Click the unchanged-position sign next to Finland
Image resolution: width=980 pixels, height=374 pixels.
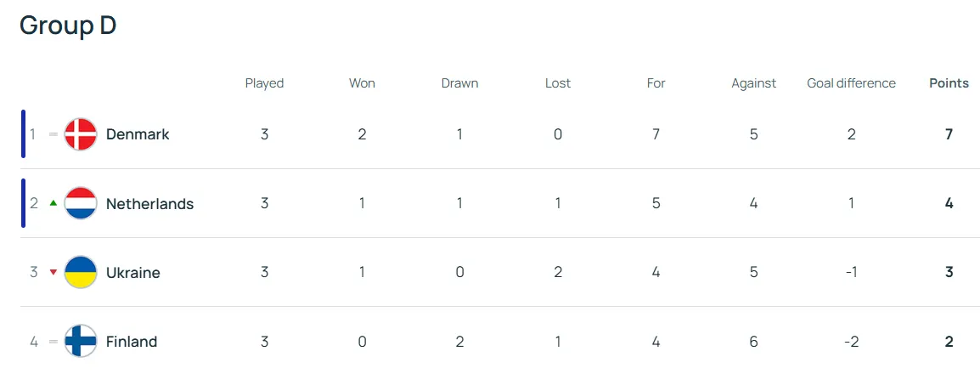pos(54,342)
